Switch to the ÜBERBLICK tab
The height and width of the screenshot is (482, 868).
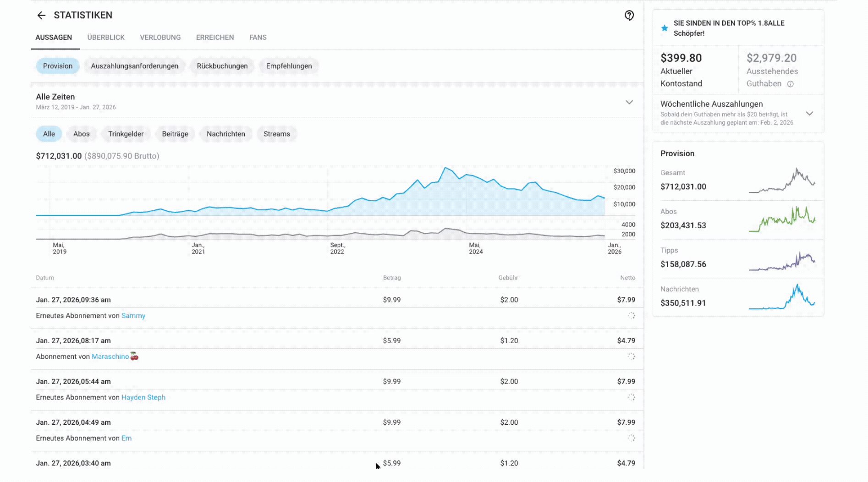tap(106, 38)
